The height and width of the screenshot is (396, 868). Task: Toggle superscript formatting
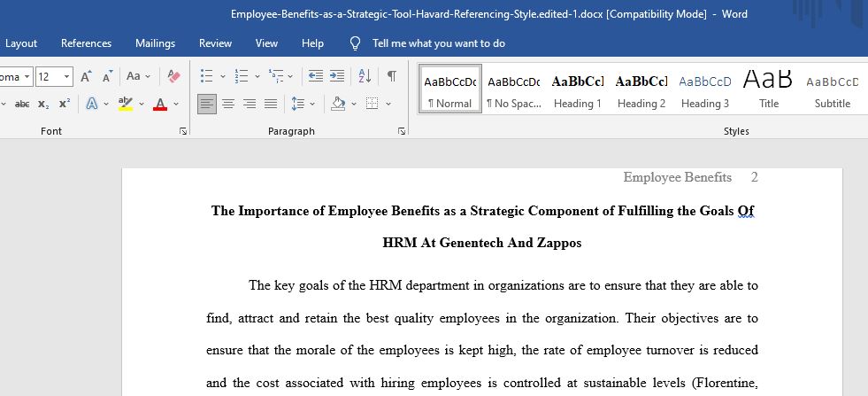(65, 104)
